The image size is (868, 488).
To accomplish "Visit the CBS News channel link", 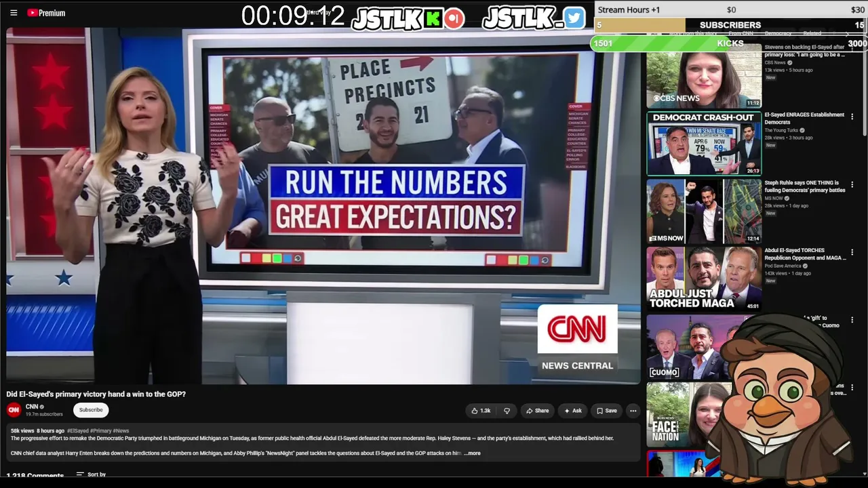I will tap(775, 62).
